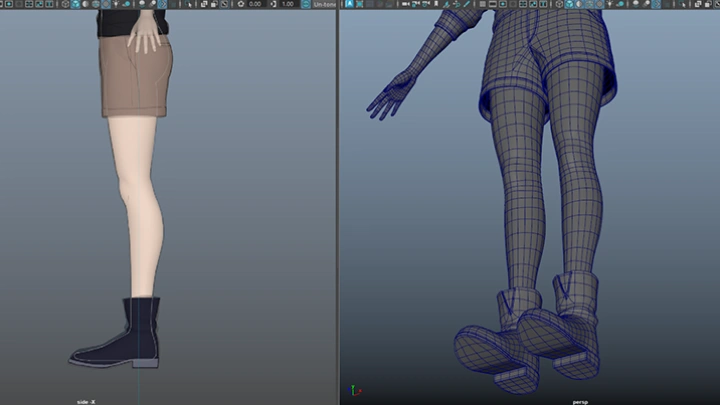Toggle resolution gate in side view toolbar

(x=9, y=4)
